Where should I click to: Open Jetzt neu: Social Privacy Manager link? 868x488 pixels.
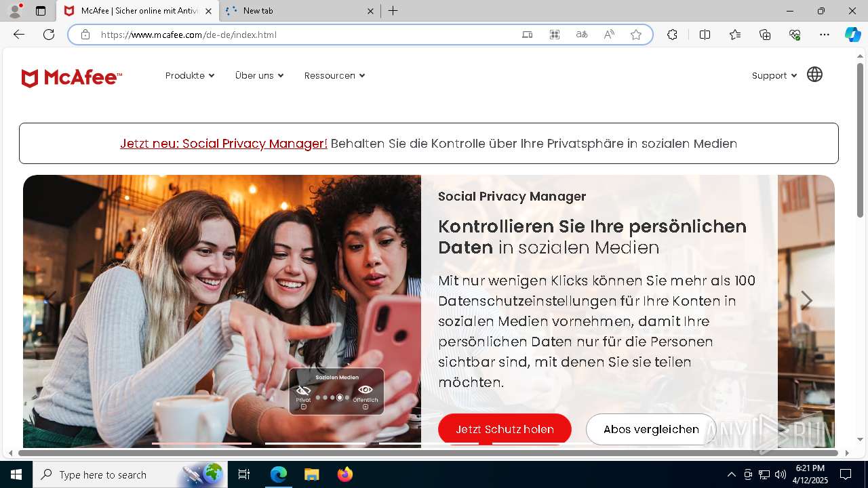[x=224, y=144]
